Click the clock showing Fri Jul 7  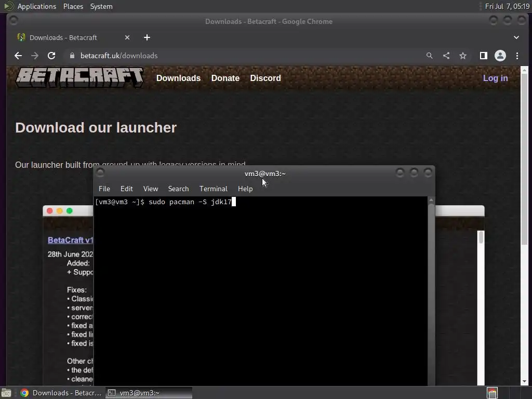(x=507, y=6)
